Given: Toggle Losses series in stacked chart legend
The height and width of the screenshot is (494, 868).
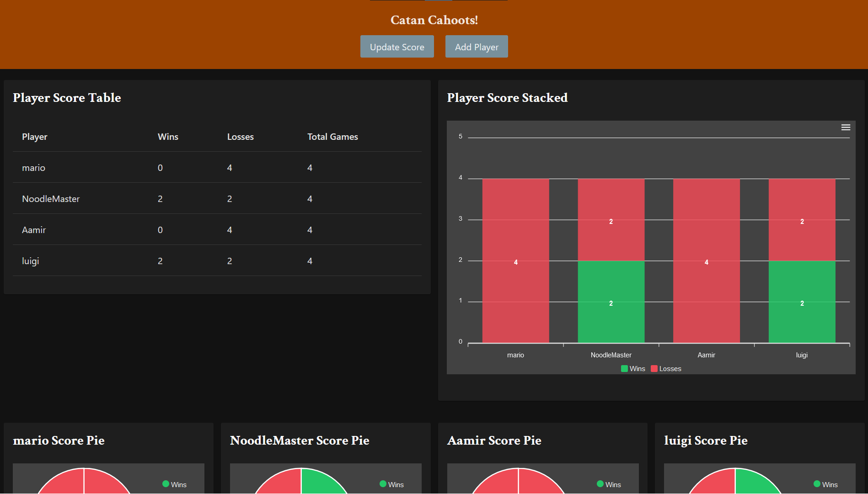Looking at the screenshot, I should (666, 369).
